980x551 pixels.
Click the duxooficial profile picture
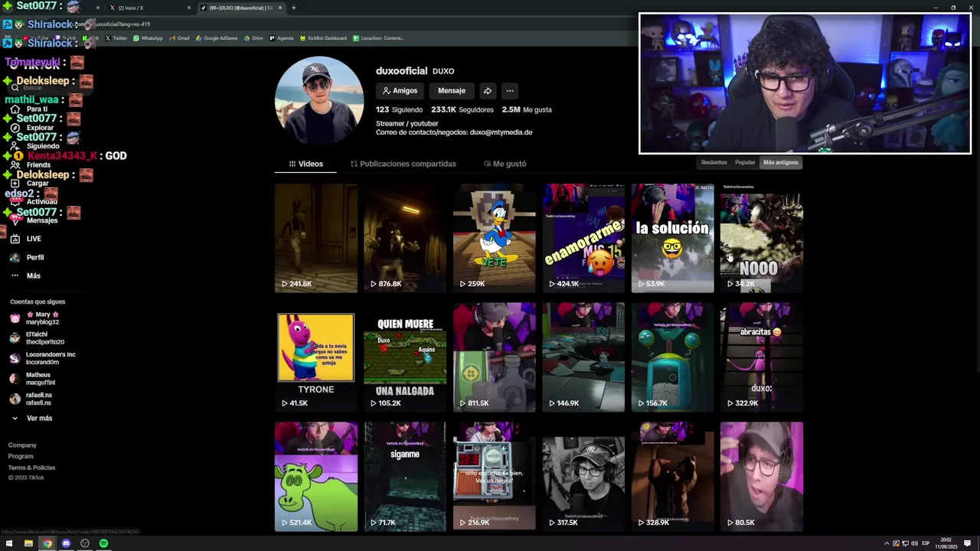pyautogui.click(x=319, y=100)
